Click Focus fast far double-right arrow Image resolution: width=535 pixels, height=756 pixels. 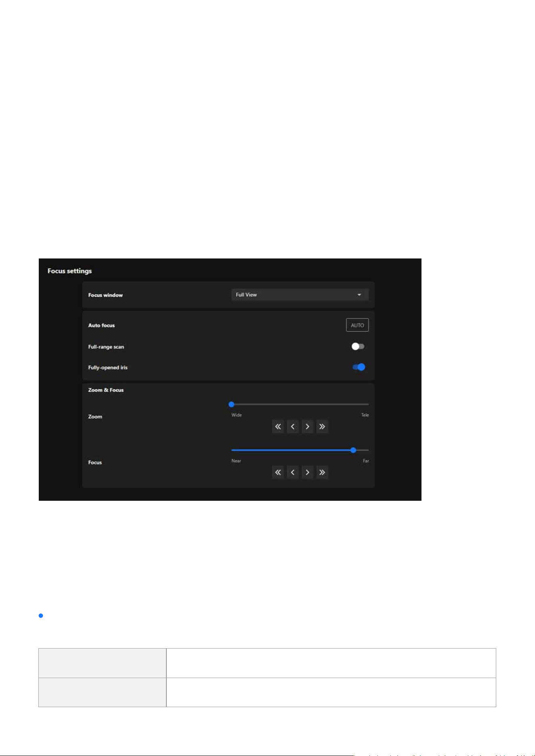(x=322, y=472)
